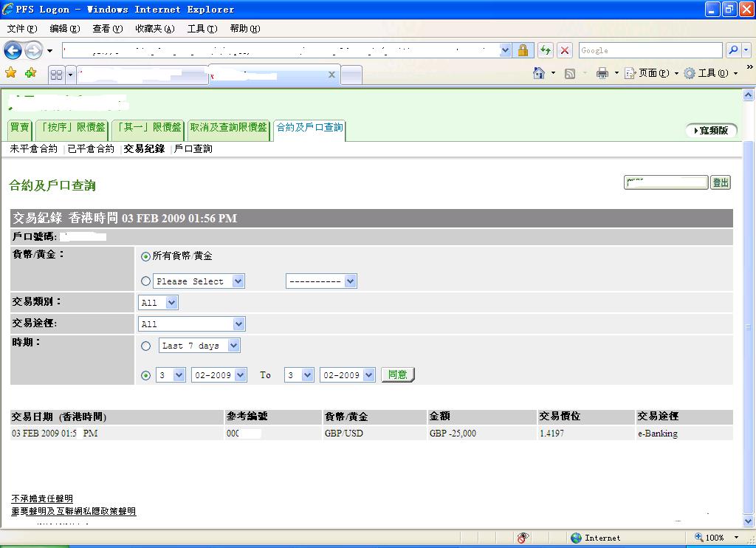Open the 编辑(E) menu
756x548 pixels.
[x=65, y=29]
